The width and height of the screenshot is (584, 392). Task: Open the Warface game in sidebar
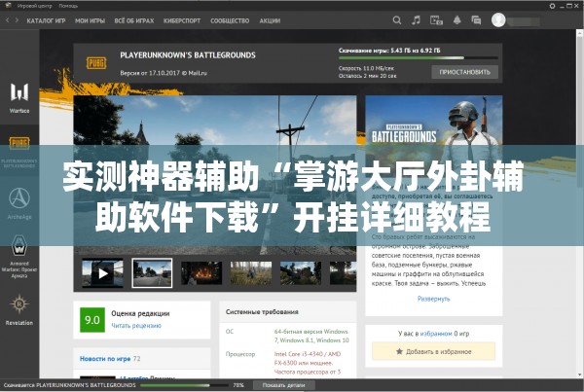(x=19, y=97)
